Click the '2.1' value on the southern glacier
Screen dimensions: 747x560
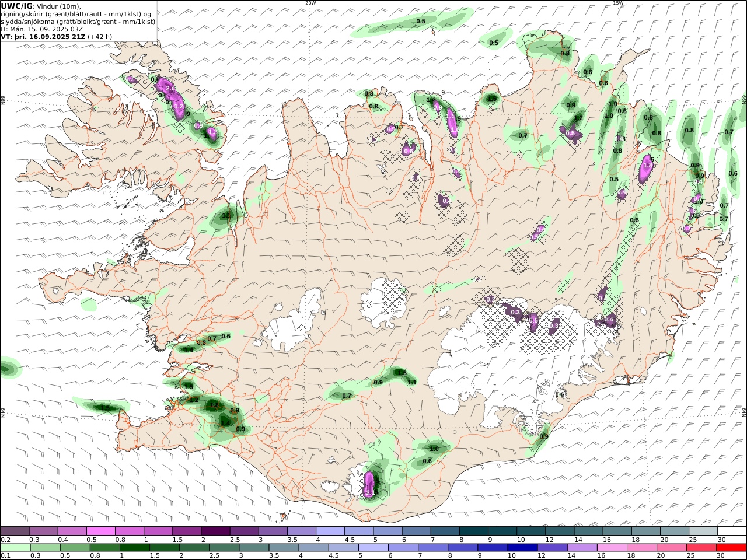[369, 493]
